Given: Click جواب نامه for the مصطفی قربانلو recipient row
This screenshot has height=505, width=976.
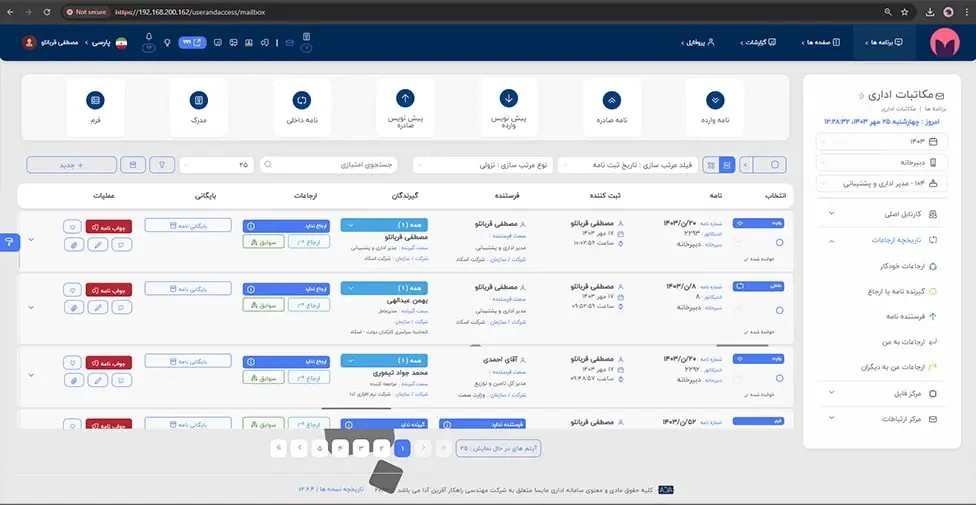Looking at the screenshot, I should (x=108, y=225).
